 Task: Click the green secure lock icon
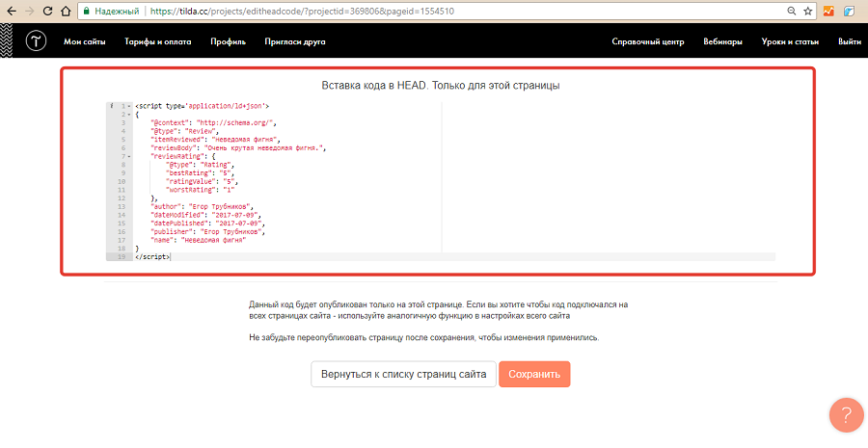(x=86, y=11)
